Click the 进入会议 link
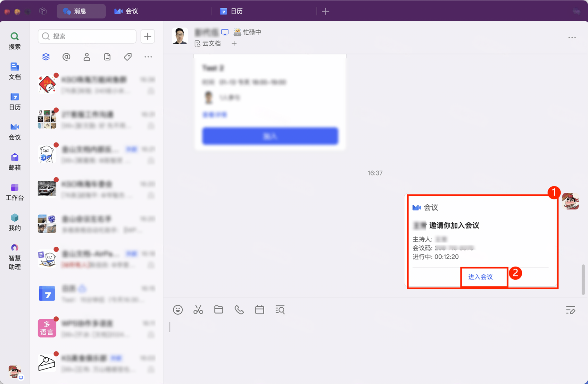 [x=480, y=277]
